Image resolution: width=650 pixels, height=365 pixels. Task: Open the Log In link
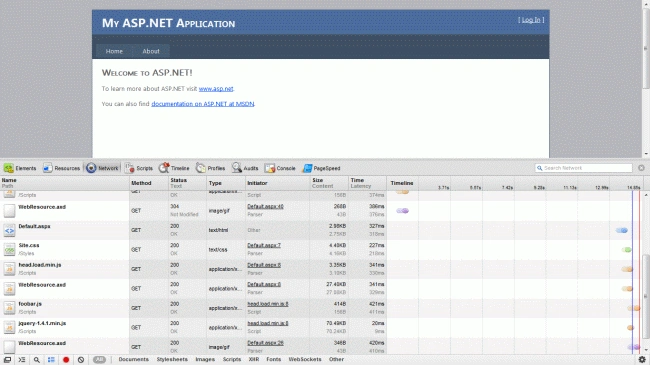coord(531,20)
